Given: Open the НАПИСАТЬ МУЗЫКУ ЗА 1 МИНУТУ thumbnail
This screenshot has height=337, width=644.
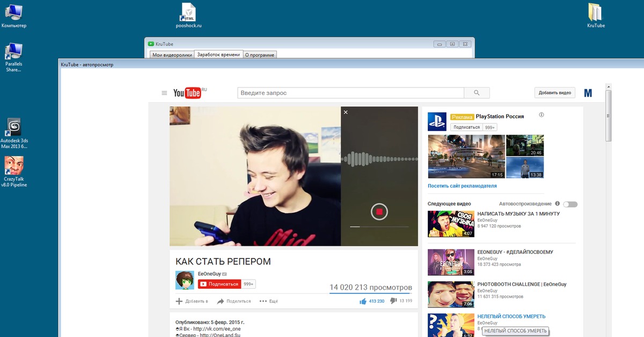Looking at the screenshot, I should pyautogui.click(x=451, y=224).
